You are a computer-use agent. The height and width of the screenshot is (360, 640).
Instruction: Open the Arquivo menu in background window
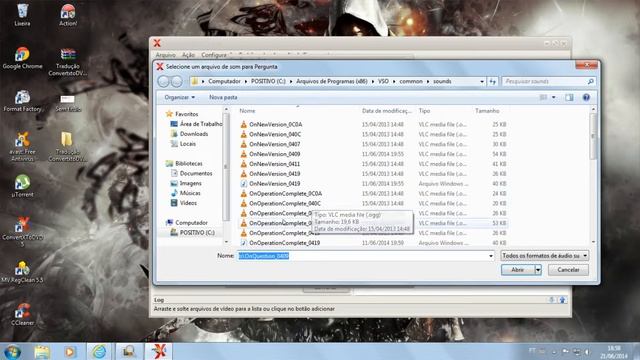165,55
